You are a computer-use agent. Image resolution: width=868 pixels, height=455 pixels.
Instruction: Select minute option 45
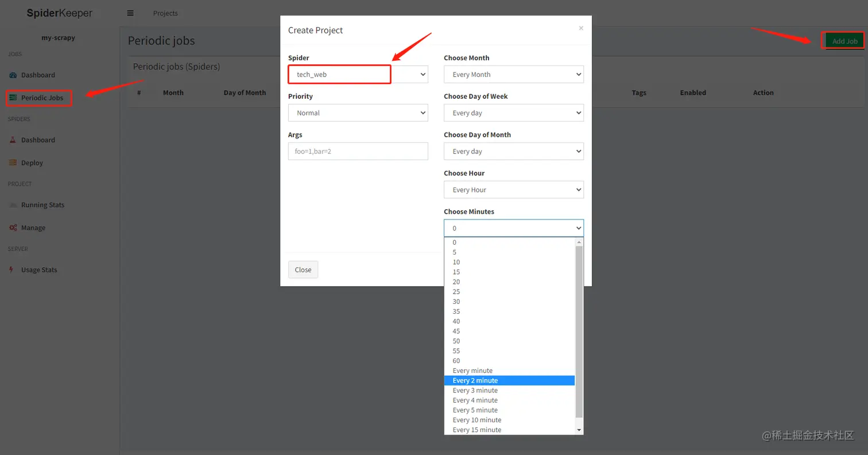point(509,331)
